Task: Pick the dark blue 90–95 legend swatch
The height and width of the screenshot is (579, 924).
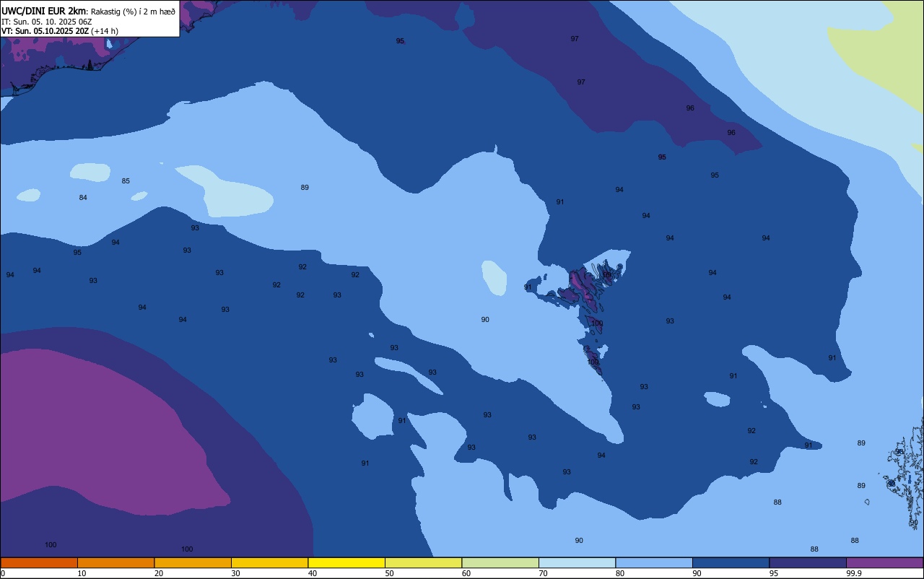Action: pyautogui.click(x=731, y=562)
